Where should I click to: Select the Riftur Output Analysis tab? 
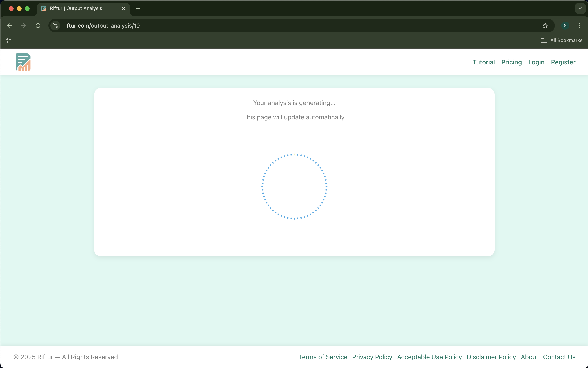click(76, 9)
